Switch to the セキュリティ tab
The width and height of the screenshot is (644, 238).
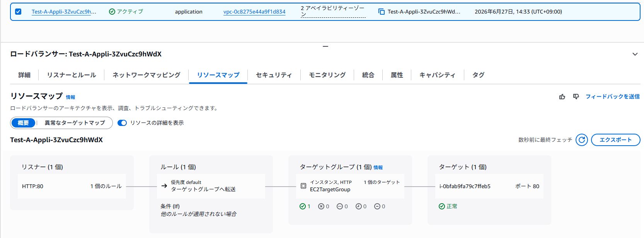point(274,75)
